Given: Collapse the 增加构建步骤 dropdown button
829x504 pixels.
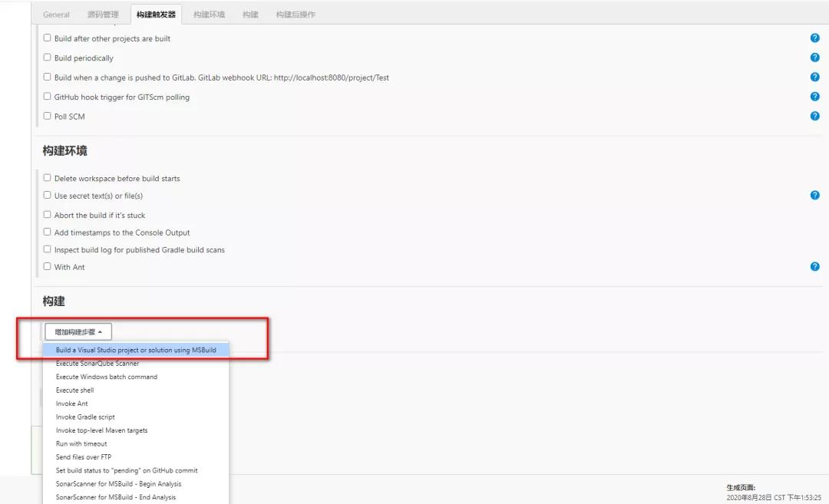Looking at the screenshot, I should click(x=78, y=332).
